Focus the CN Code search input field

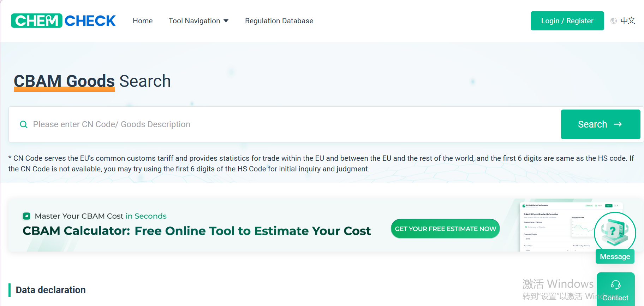click(285, 124)
